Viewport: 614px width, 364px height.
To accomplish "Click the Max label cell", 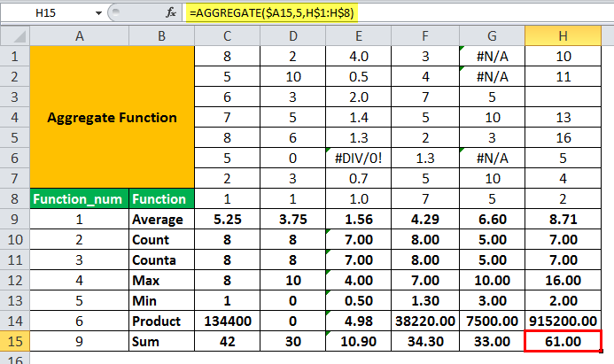I will (x=162, y=280).
